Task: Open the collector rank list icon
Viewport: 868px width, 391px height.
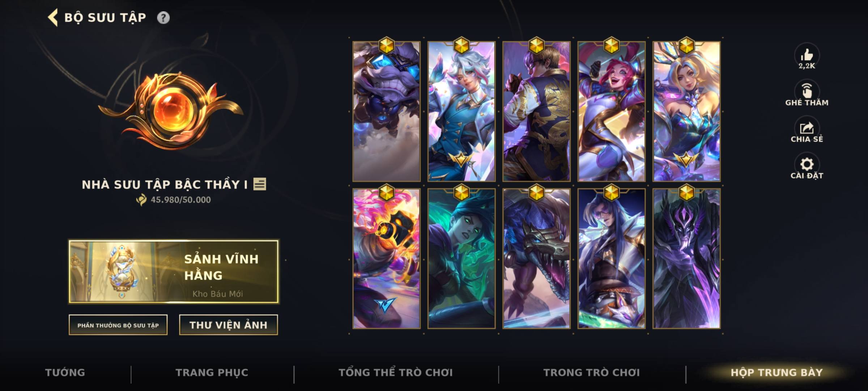Action: click(260, 184)
